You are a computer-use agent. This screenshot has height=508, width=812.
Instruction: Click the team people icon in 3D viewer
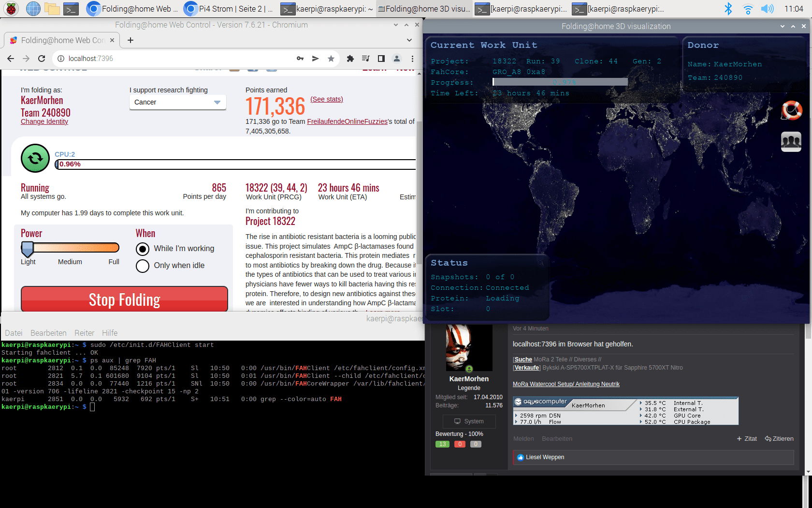pos(791,142)
